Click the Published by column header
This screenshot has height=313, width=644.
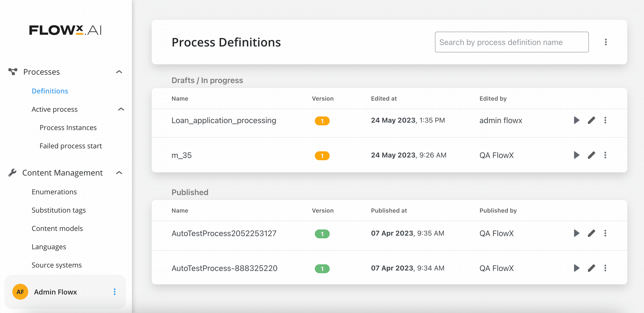coord(498,210)
